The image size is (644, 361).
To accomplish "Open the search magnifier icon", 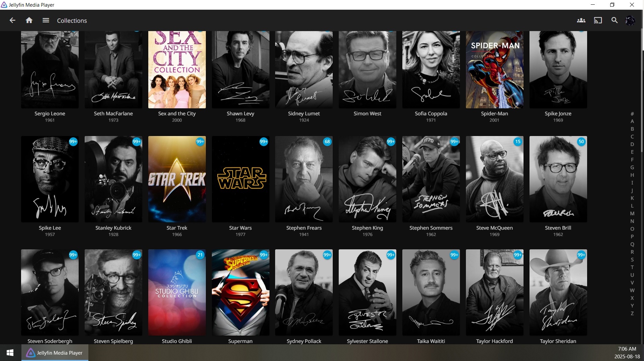I will coord(615,20).
